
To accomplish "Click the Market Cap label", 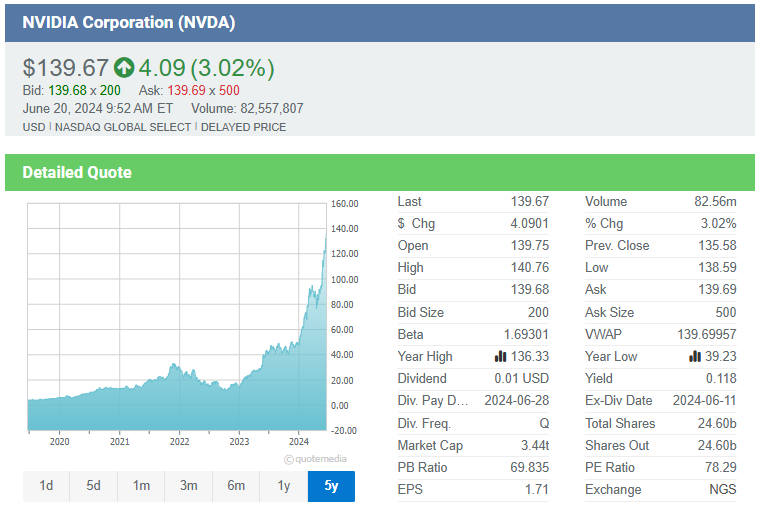I will tap(430, 446).
